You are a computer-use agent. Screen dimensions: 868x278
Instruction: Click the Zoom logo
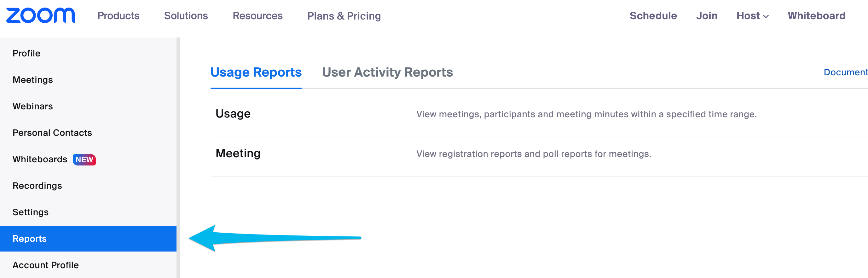[x=40, y=15]
